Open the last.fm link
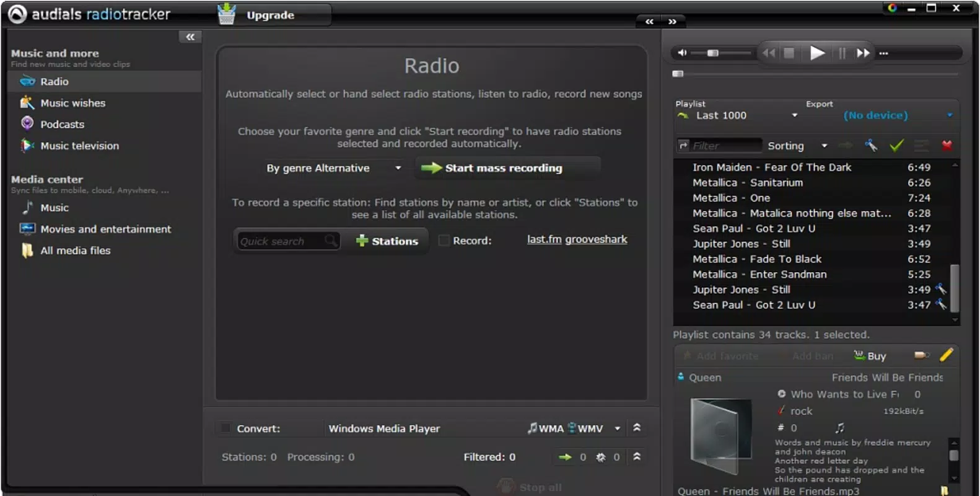The width and height of the screenshot is (980, 496). 545,239
